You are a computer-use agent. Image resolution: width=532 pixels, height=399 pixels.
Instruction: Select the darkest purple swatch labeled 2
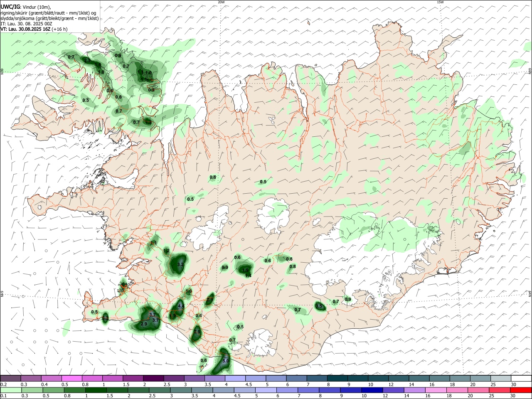click(153, 379)
